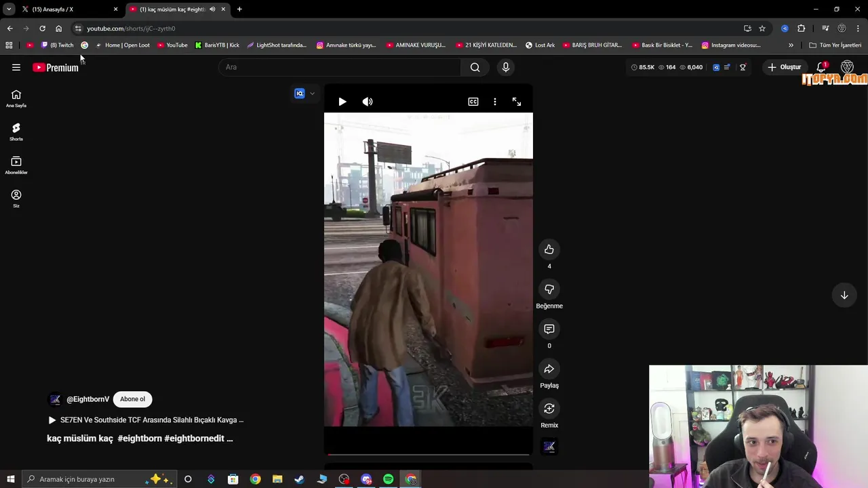Viewport: 868px width, 488px height.
Task: Focus the YouTube Ara search field
Action: pyautogui.click(x=340, y=67)
